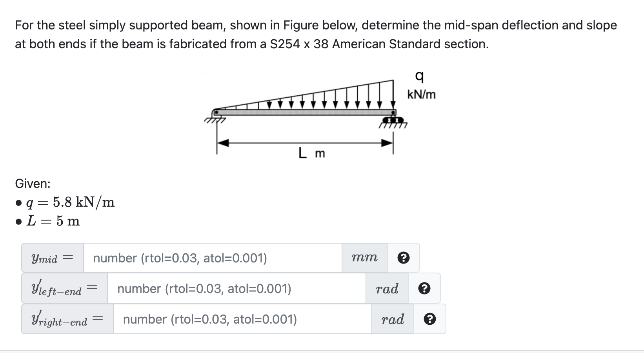Click the mm unit label
The width and height of the screenshot is (644, 353).
pos(365,258)
